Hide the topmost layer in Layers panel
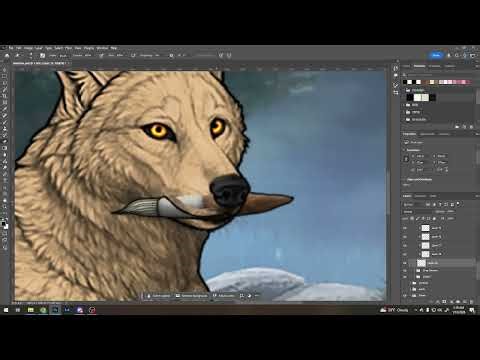 coord(405,228)
